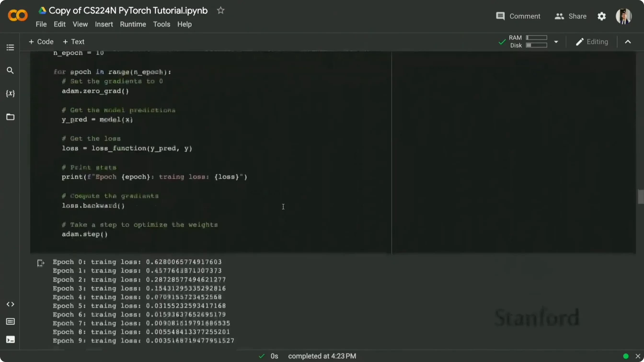The width and height of the screenshot is (644, 362).
Task: Open the settings gear icon
Action: click(602, 16)
